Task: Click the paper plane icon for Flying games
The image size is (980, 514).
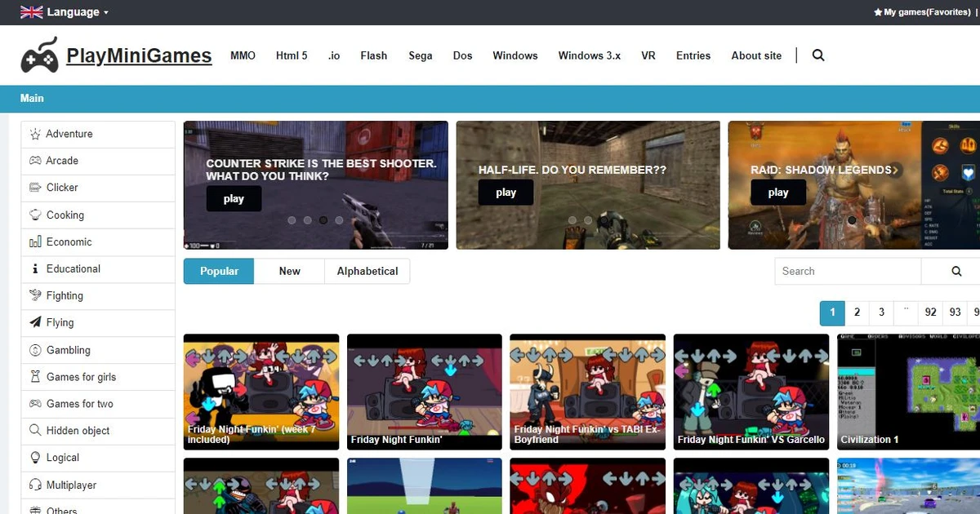Action: [x=34, y=322]
